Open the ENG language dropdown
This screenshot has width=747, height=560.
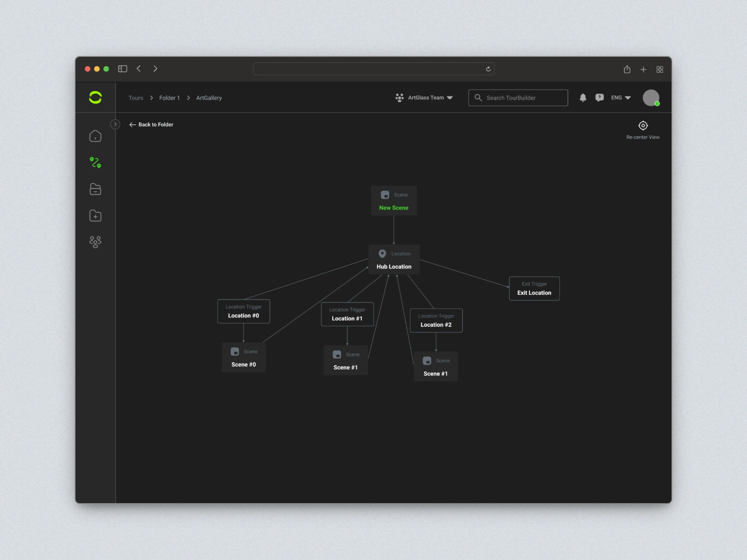(x=621, y=98)
